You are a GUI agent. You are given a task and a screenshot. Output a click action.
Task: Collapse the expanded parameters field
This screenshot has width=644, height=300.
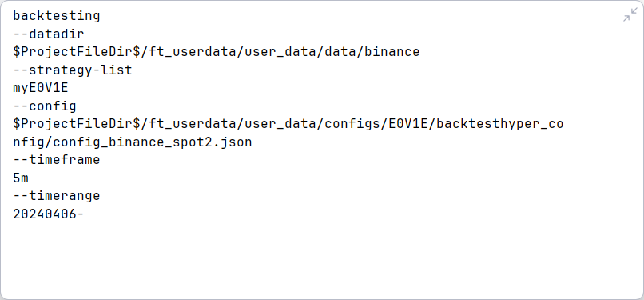pyautogui.click(x=630, y=14)
